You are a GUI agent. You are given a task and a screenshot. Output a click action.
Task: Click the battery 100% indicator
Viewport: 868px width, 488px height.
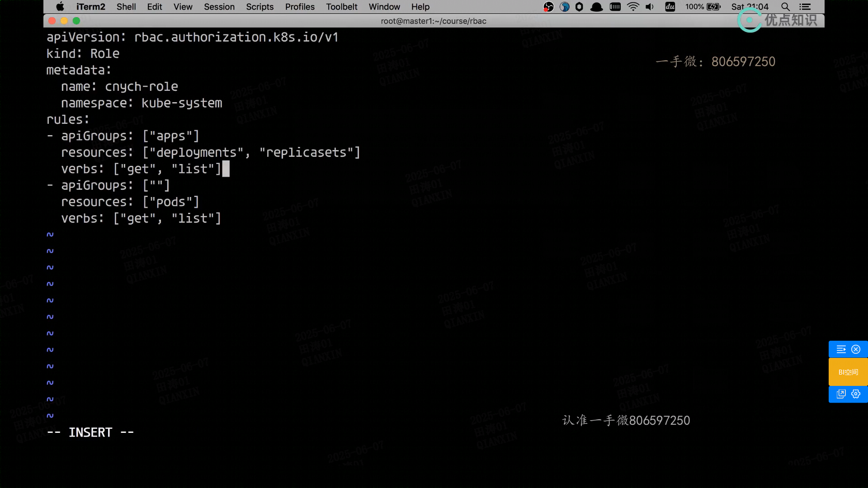[703, 7]
